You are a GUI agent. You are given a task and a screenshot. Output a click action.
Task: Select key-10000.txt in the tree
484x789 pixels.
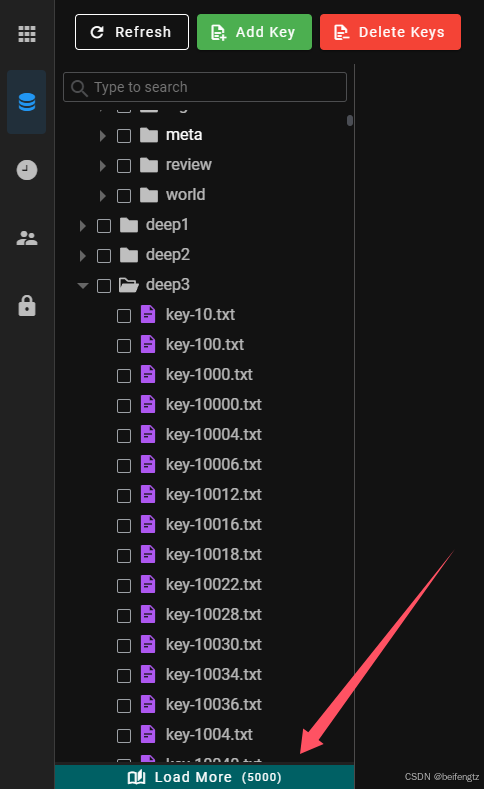[x=214, y=405]
